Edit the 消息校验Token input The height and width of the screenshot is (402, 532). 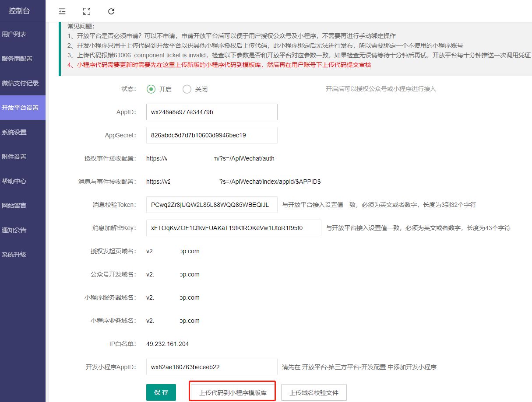click(211, 205)
